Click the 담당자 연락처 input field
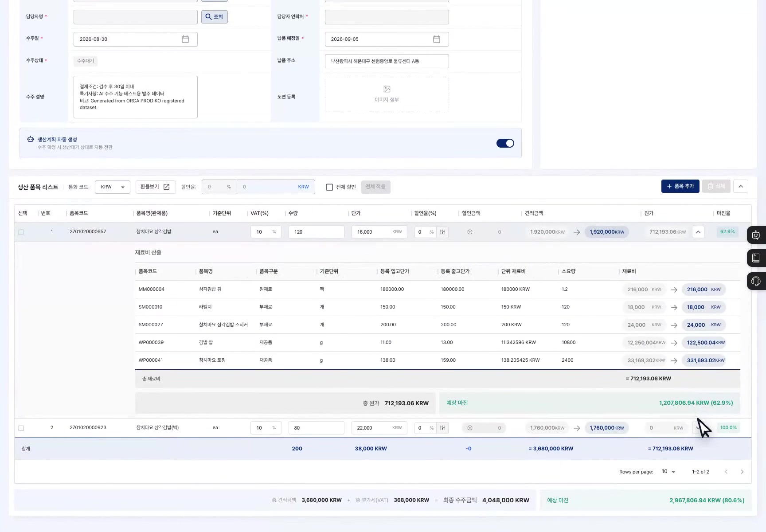Image resolution: width=766 pixels, height=532 pixels. (387, 17)
